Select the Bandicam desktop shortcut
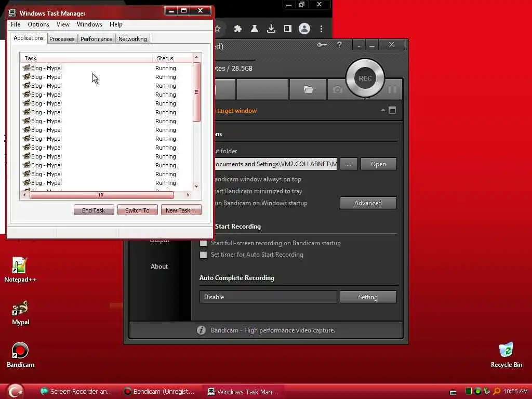The height and width of the screenshot is (399, 532). (x=20, y=355)
